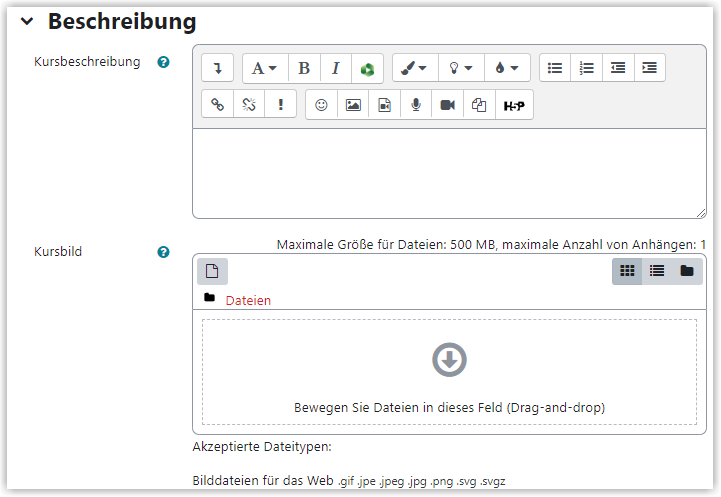The width and height of the screenshot is (721, 497).
Task: Collapse the Beschreibung section
Action: pyautogui.click(x=27, y=21)
